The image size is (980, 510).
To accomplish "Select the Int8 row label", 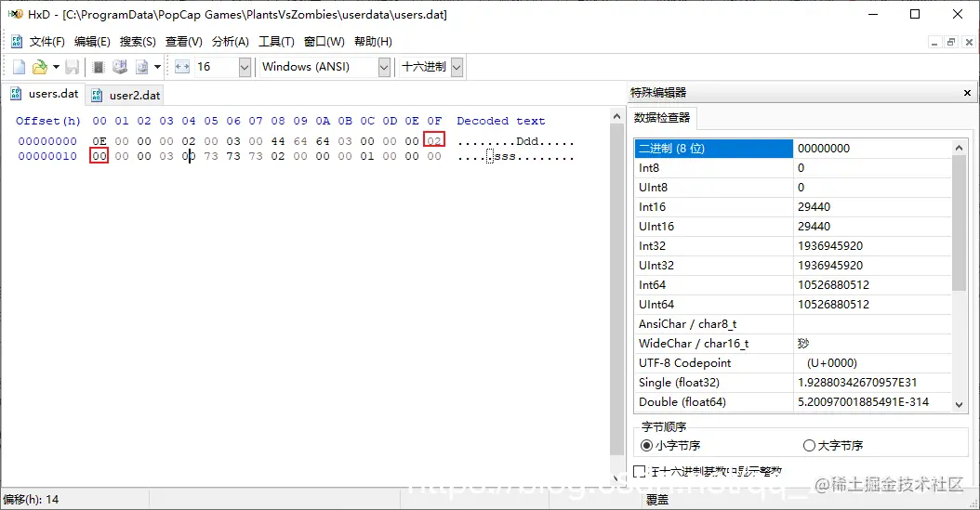I will (x=649, y=168).
